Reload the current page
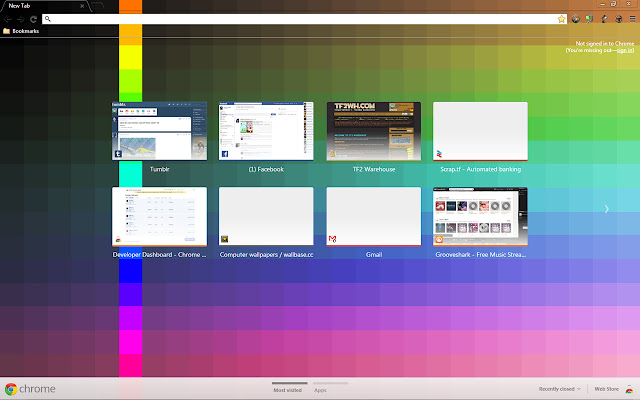 coord(33,19)
